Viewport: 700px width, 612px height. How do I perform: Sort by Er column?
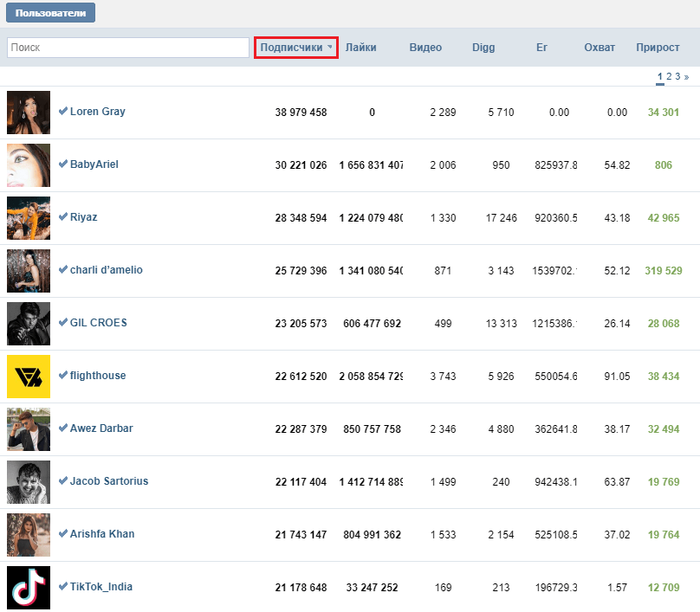(541, 48)
